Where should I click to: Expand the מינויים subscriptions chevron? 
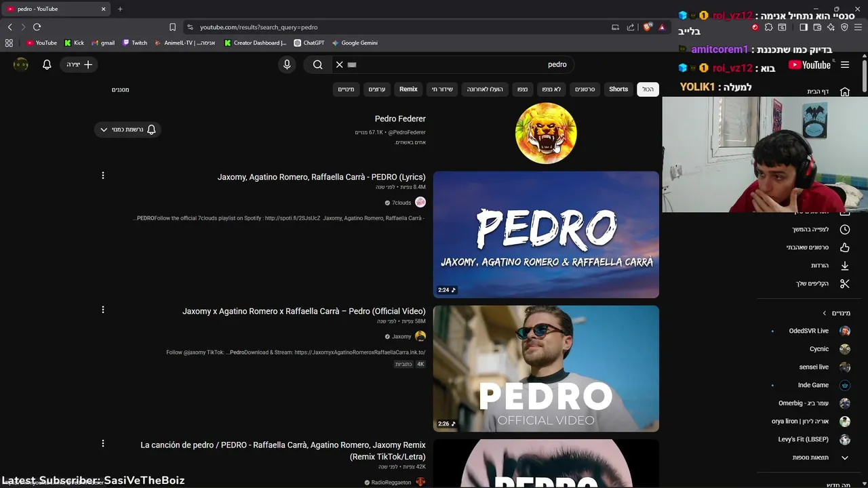[x=825, y=313]
